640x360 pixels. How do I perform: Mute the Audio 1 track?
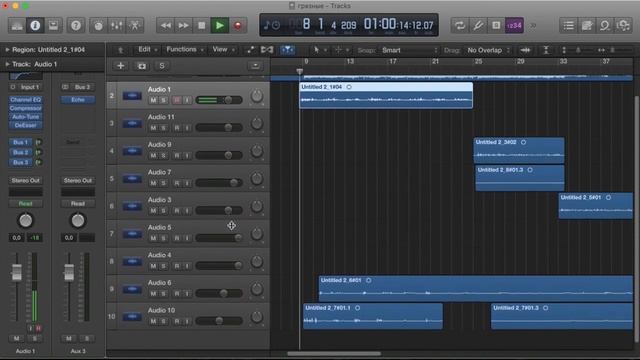[153, 100]
